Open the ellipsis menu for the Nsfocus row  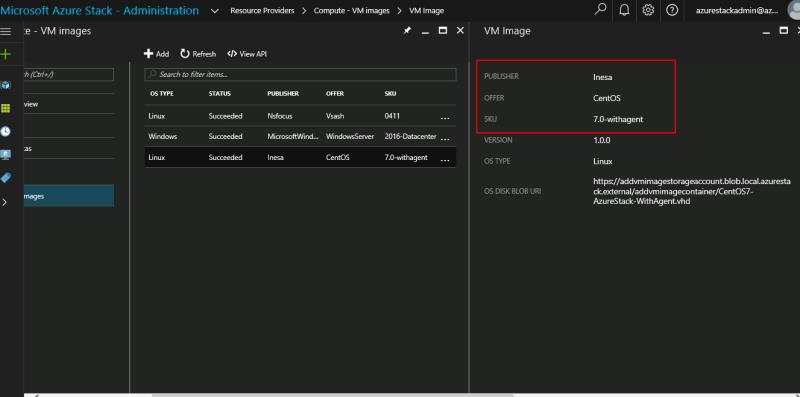[x=445, y=118]
